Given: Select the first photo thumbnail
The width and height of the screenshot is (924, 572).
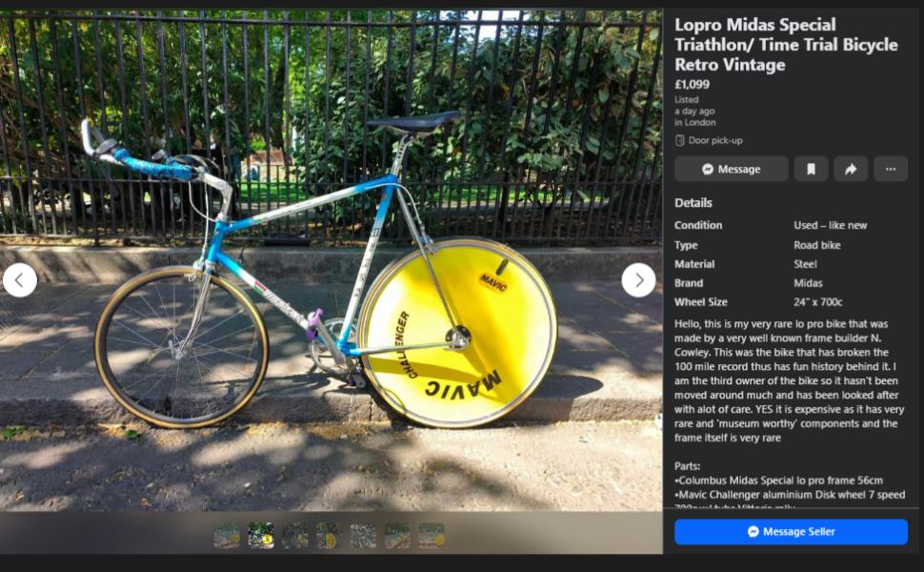Looking at the screenshot, I should 227,536.
